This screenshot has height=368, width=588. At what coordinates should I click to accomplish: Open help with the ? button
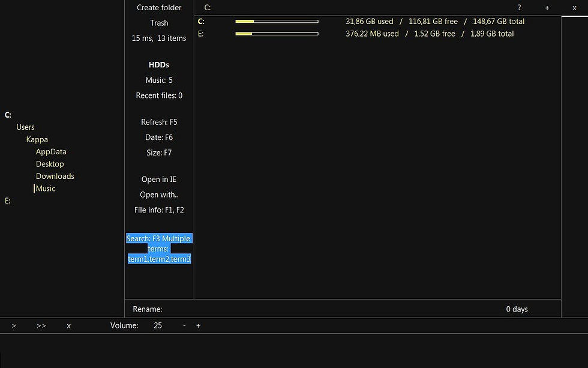tap(519, 8)
